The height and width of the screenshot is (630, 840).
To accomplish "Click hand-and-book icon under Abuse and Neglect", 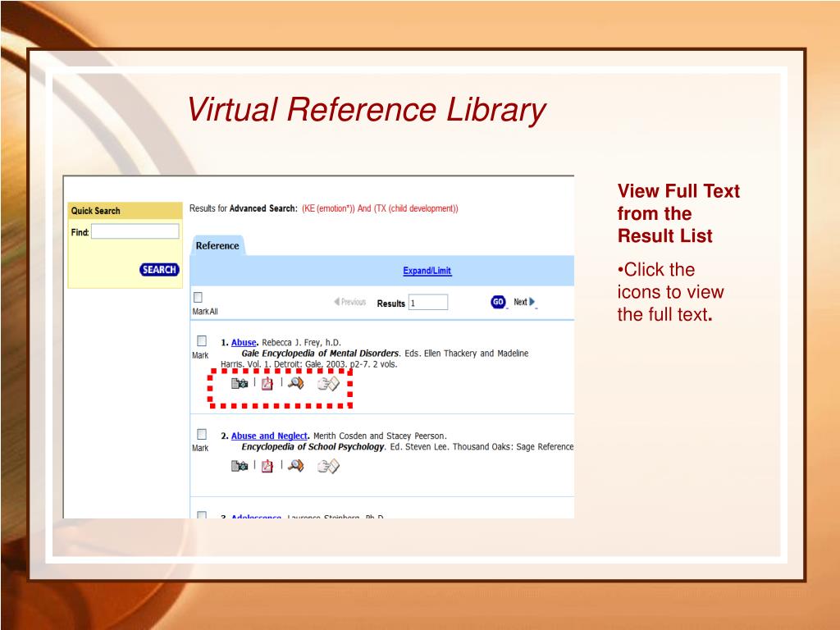I will tap(328, 466).
